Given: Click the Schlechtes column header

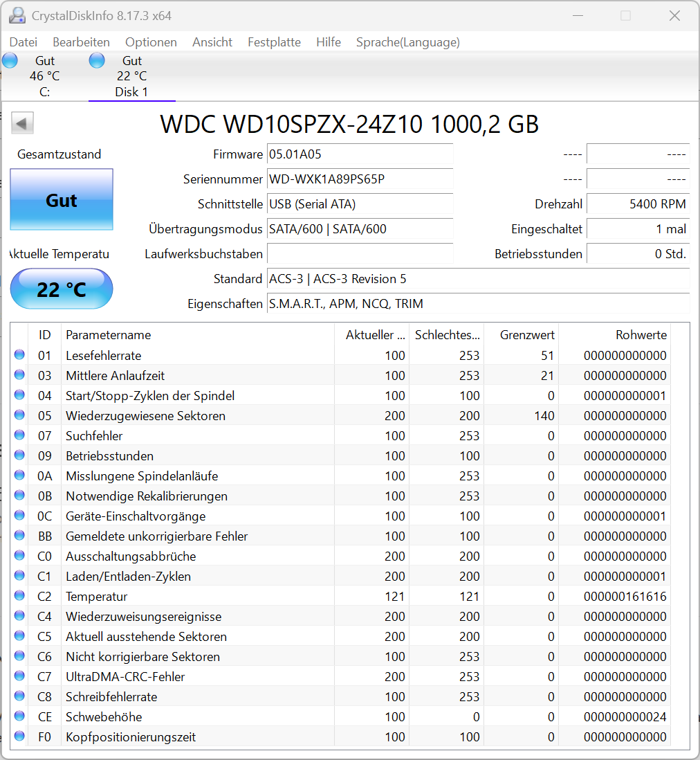Looking at the screenshot, I should [447, 334].
